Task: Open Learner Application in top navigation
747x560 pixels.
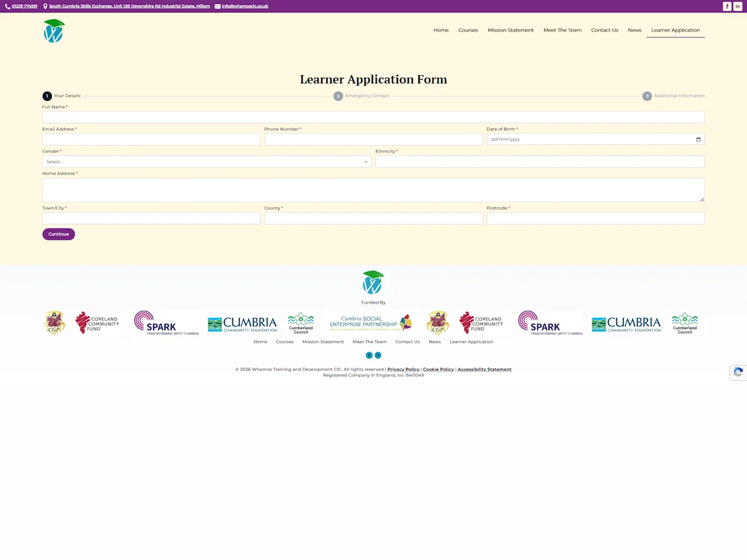Action: 675,30
